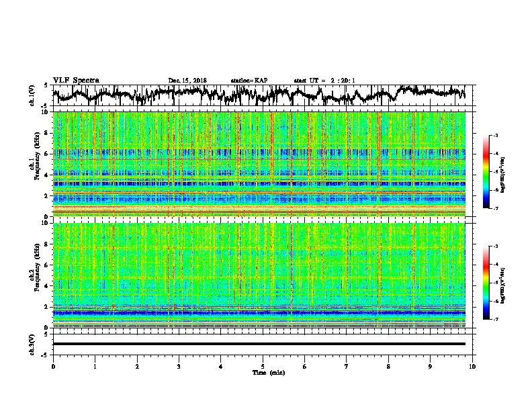Click time axis tick label "6"
This screenshot has width=532, height=411.
(305, 367)
